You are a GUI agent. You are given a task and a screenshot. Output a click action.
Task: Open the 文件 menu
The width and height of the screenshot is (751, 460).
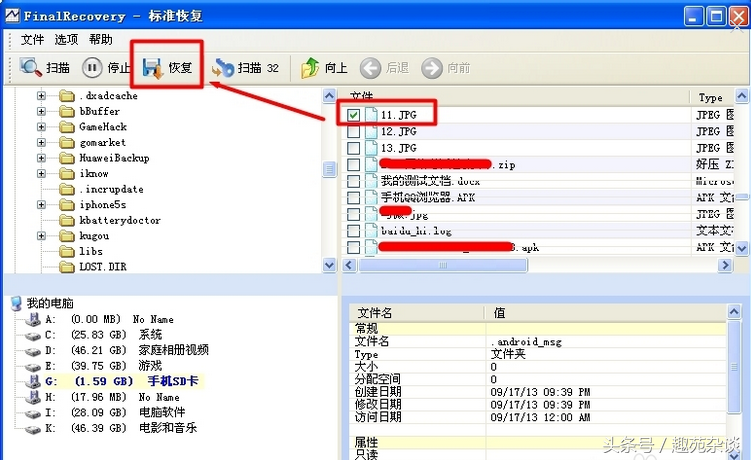(x=32, y=39)
